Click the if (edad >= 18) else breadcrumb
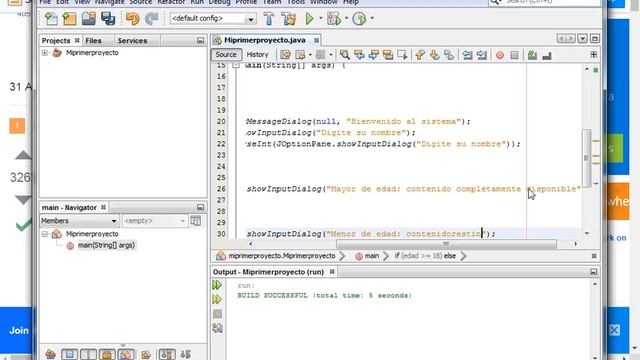This screenshot has height=360, width=640. pyautogui.click(x=425, y=256)
